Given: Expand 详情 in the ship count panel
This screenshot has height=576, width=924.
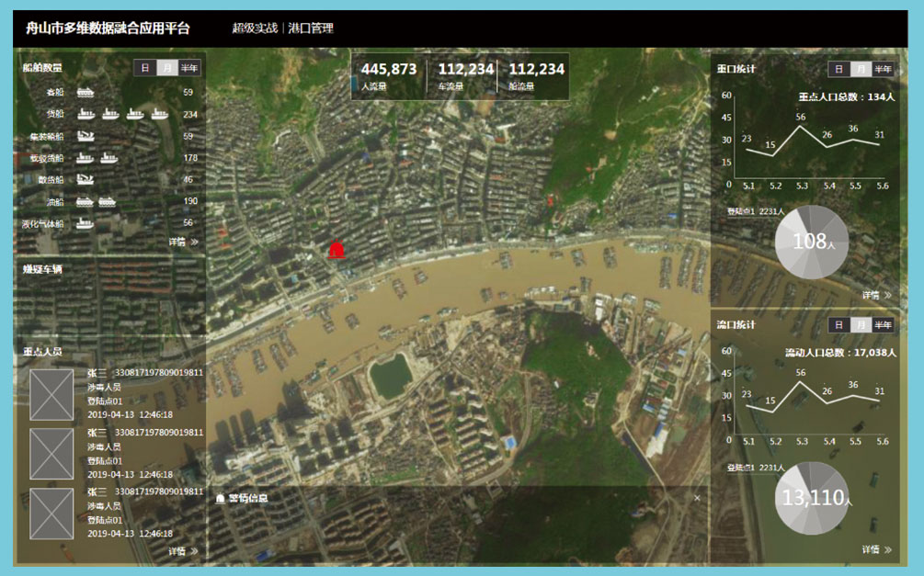Looking at the screenshot, I should pos(183,242).
